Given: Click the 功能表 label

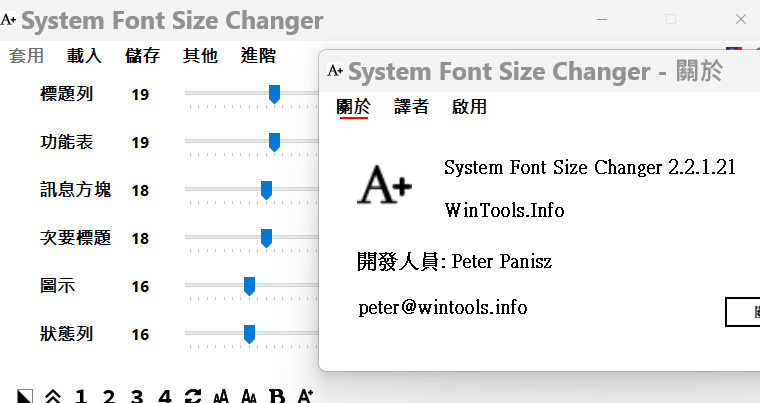Looking at the screenshot, I should tap(66, 142).
